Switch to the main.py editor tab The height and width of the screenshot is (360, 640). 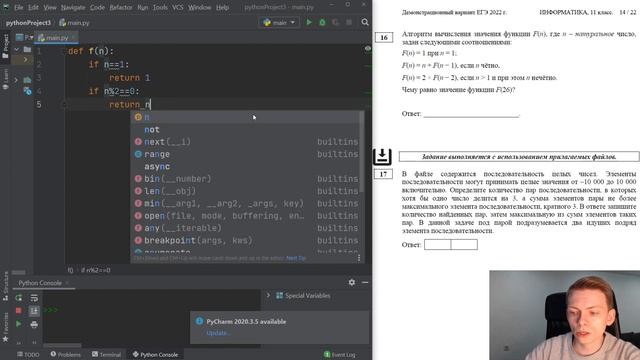[x=57, y=38]
